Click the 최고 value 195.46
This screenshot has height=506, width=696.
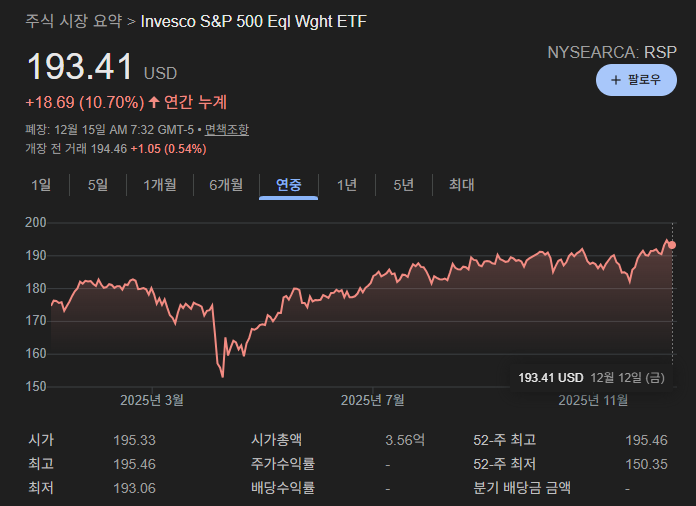(x=134, y=464)
